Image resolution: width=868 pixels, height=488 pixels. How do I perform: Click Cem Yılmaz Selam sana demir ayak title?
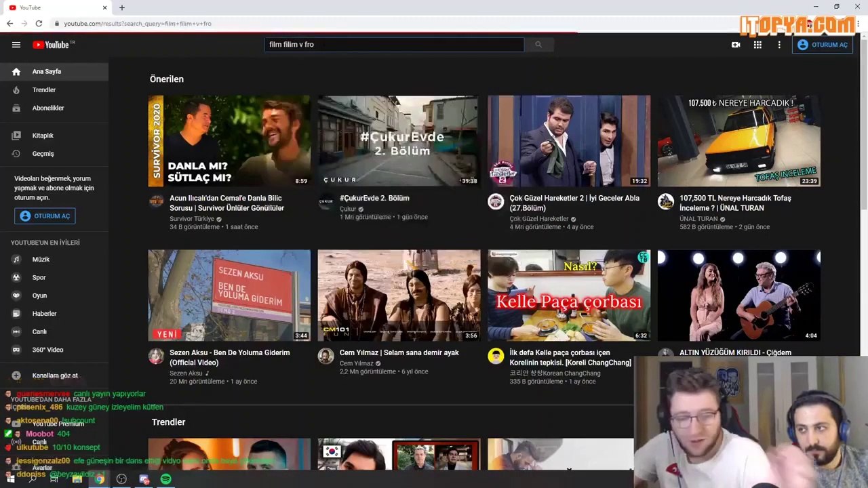tap(399, 353)
